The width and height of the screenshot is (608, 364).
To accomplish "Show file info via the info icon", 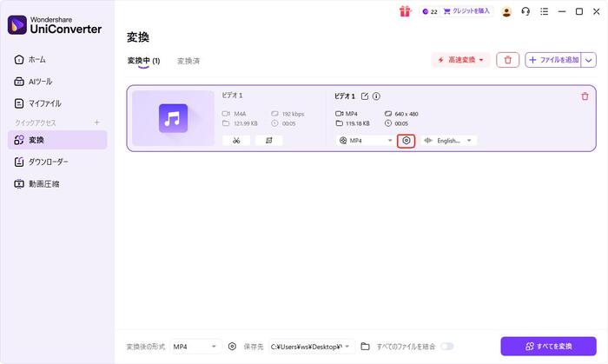I will pyautogui.click(x=376, y=96).
